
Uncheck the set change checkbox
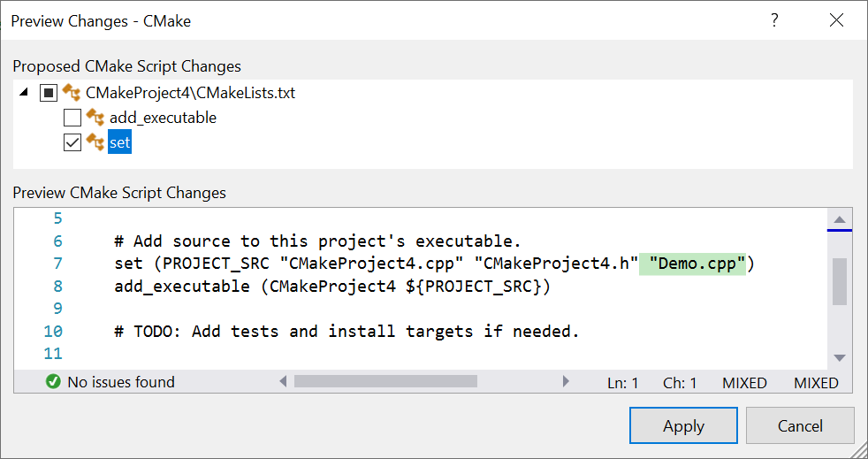(72, 142)
